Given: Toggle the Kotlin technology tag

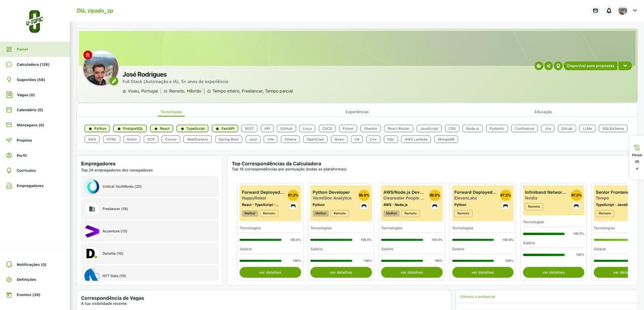Looking at the screenshot, I should coord(132,139).
